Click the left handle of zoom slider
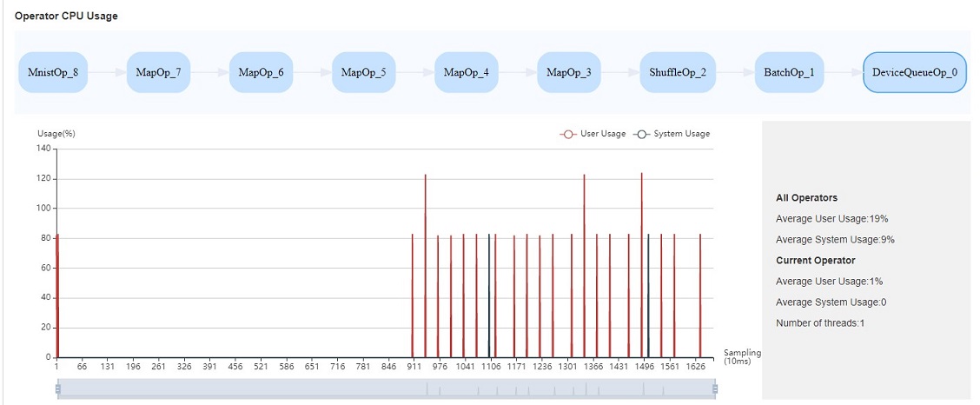Screen dimensions: 980x405 tap(57, 389)
